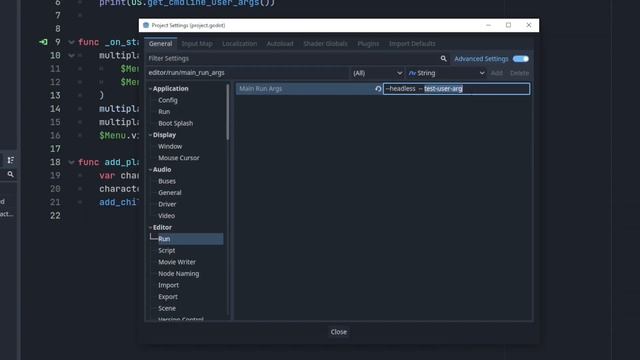Click the search icon in Filter Settings
This screenshot has height=360, width=640.
[443, 59]
